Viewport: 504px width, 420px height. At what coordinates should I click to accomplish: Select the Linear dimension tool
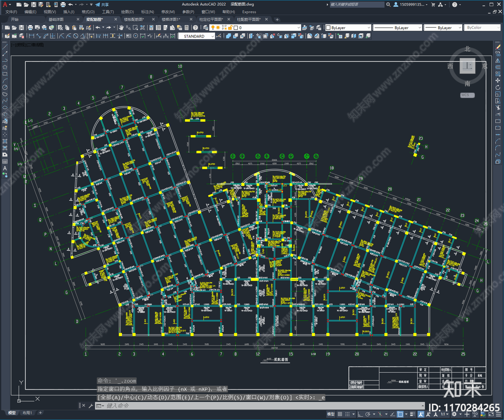tap(31, 36)
